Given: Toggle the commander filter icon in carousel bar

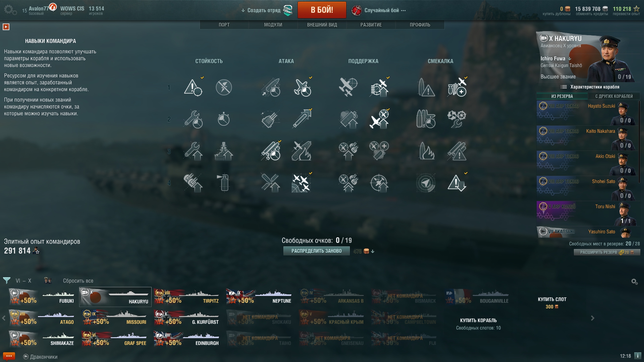Looking at the screenshot, I should pyautogui.click(x=48, y=281).
